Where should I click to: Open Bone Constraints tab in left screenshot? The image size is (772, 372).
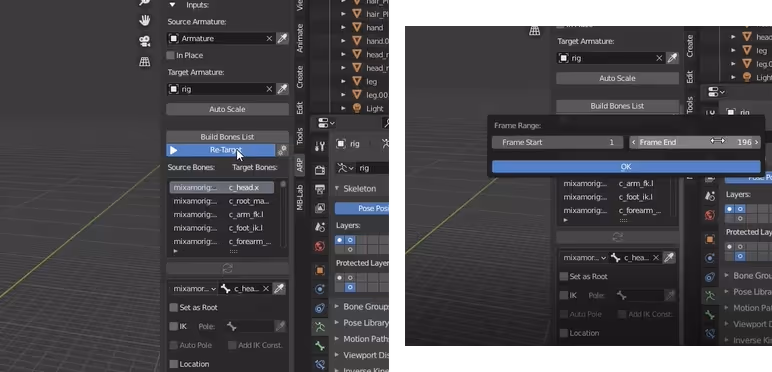(320, 365)
